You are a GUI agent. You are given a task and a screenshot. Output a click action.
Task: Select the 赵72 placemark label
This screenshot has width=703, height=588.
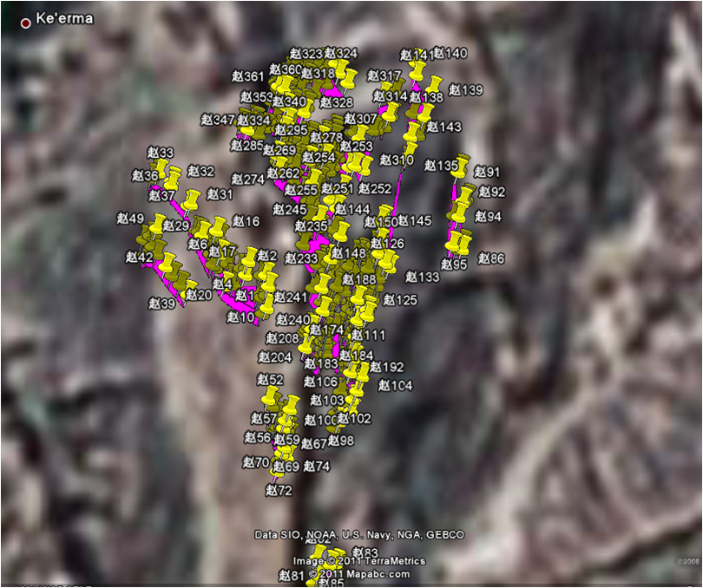pyautogui.click(x=279, y=491)
